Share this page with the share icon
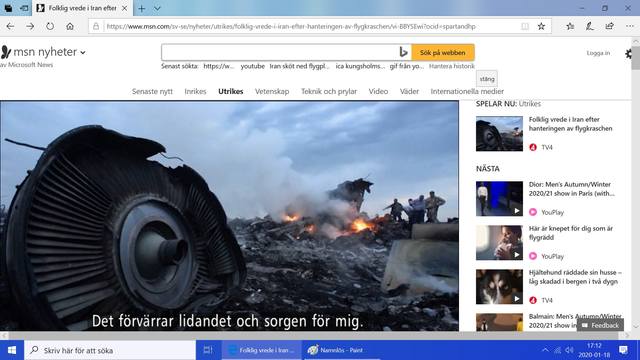The width and height of the screenshot is (640, 360). tap(609, 27)
